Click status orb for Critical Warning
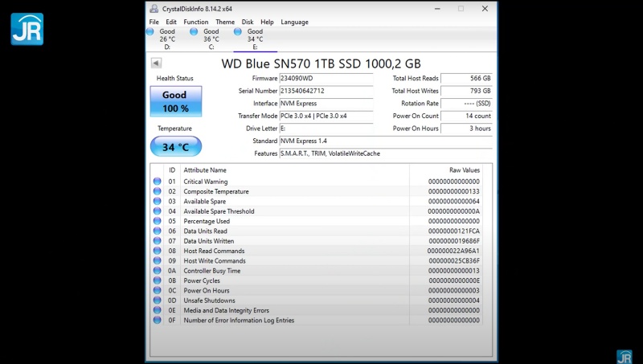The image size is (643, 364). [x=157, y=181]
